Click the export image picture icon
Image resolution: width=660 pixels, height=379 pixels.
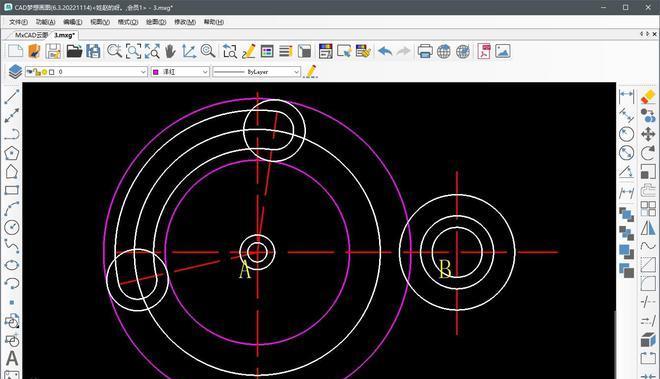(503, 51)
